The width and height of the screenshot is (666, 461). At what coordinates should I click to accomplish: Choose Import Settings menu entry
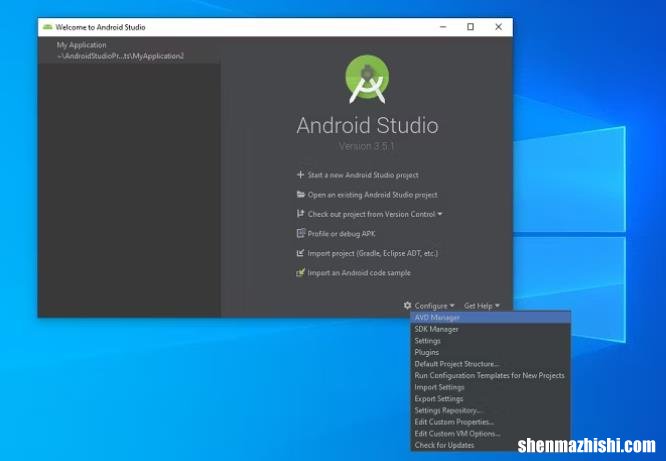pyautogui.click(x=491, y=387)
